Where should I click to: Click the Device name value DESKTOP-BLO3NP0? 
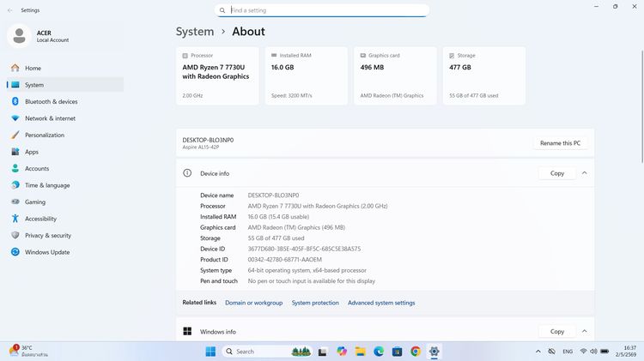pos(274,196)
